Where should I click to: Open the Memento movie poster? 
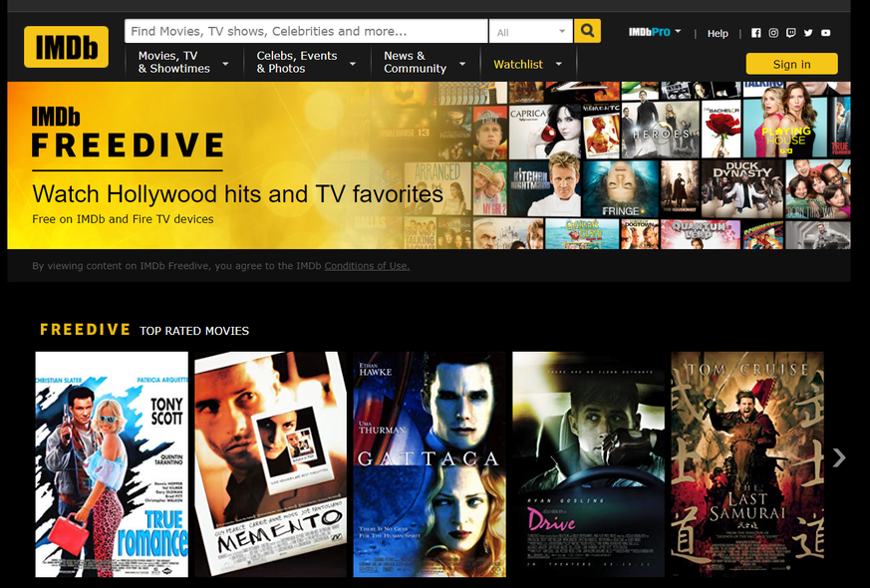(271, 464)
